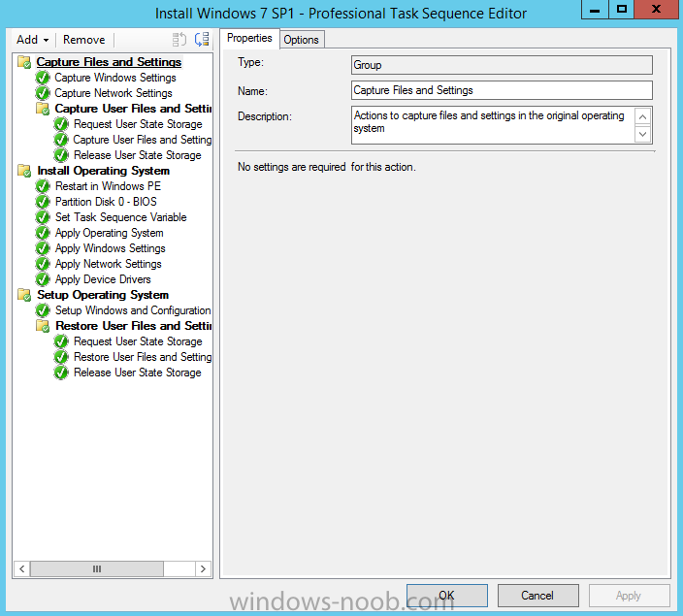Viewport: 683px width, 616px height.
Task: Select Partition Disk 0 - BIOS step
Action: coord(106,202)
